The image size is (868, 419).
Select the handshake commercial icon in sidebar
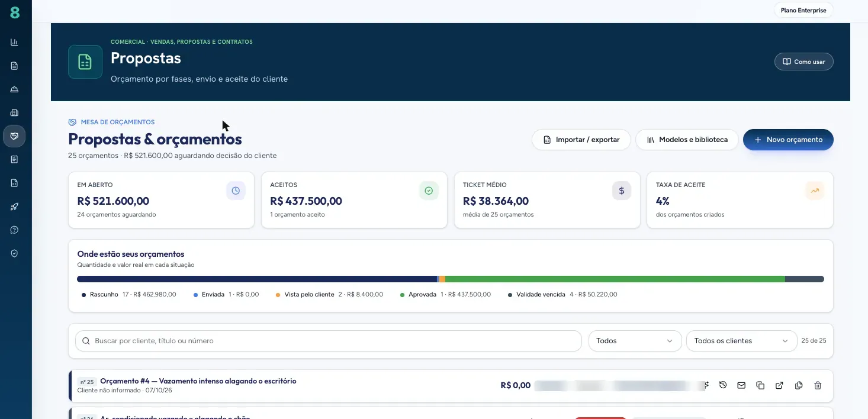[x=14, y=136]
